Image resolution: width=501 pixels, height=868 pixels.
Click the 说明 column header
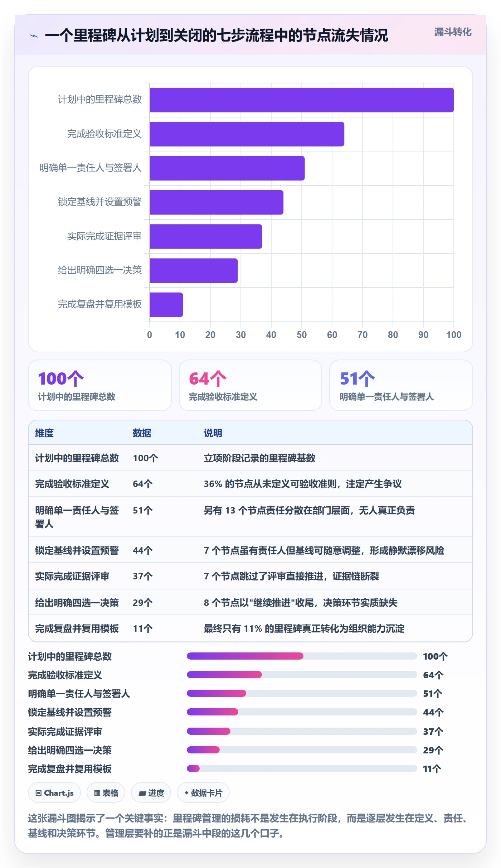pyautogui.click(x=213, y=433)
